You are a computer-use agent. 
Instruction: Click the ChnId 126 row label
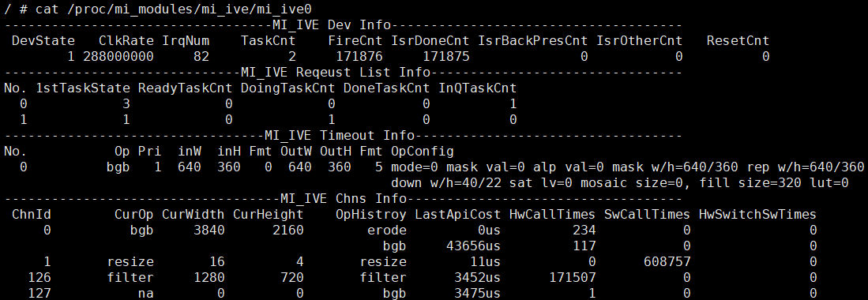click(x=39, y=277)
